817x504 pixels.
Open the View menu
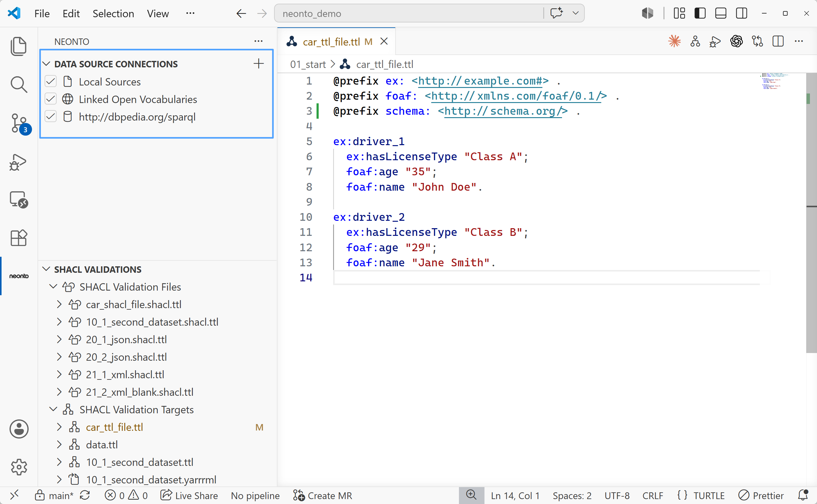pyautogui.click(x=158, y=14)
